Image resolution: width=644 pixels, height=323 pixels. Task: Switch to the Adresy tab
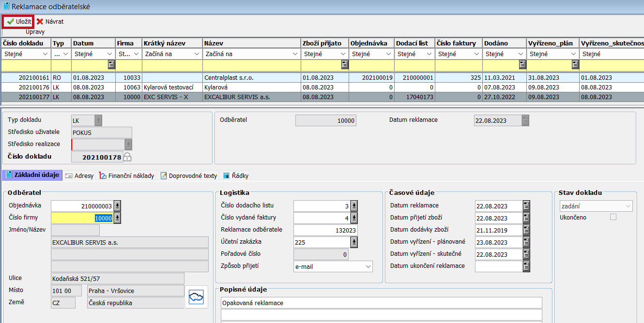coord(79,176)
